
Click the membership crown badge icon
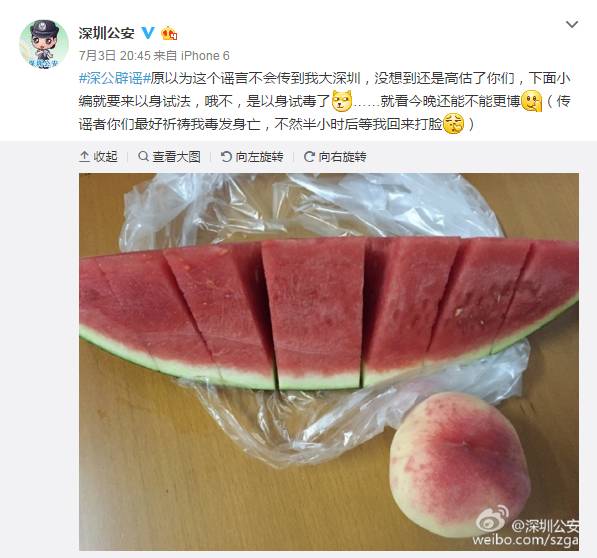point(169,33)
